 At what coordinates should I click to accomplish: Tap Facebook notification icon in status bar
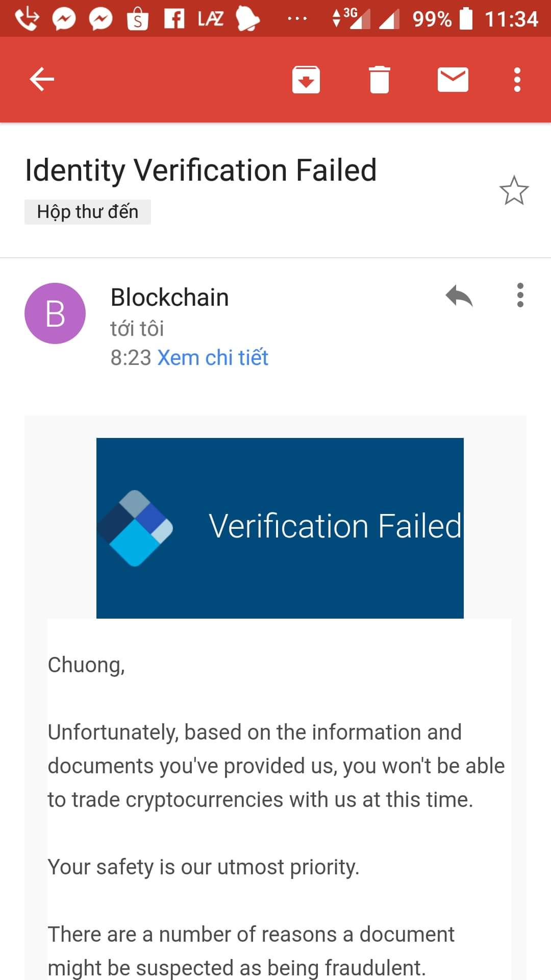point(174,19)
